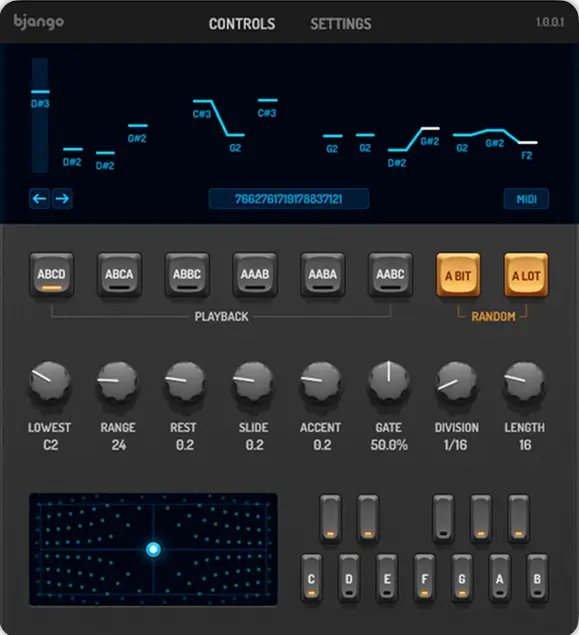Toggle the C note key

point(311,578)
